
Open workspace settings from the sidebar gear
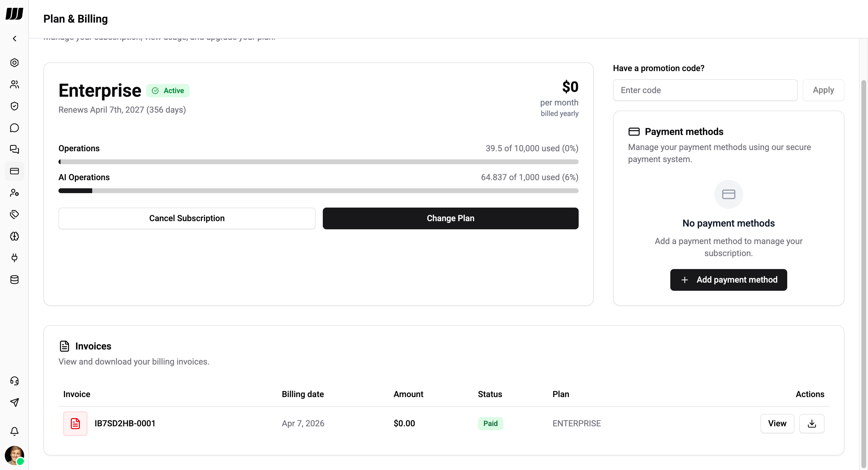(14, 63)
